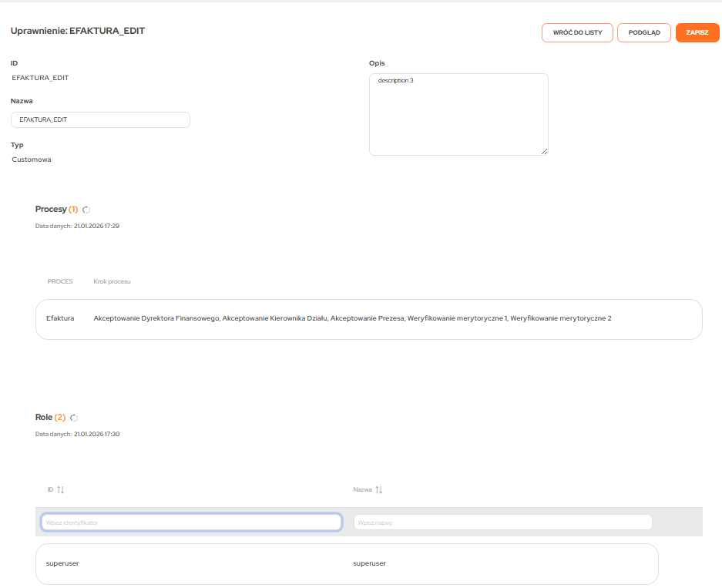The image size is (722, 588).
Task: Click the Efaktura process steps text
Action: click(x=352, y=318)
